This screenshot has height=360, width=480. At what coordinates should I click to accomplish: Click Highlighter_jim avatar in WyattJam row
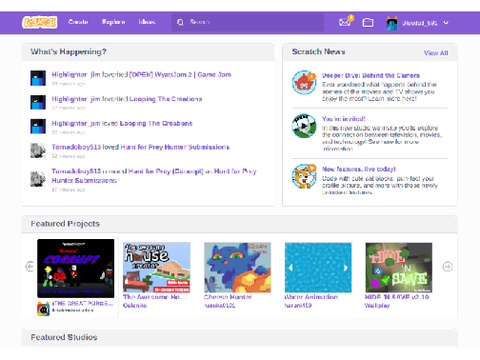[x=38, y=78]
